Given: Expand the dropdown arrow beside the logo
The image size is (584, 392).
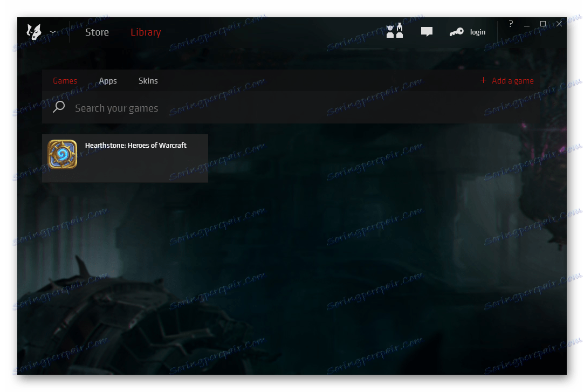Looking at the screenshot, I should (x=53, y=32).
